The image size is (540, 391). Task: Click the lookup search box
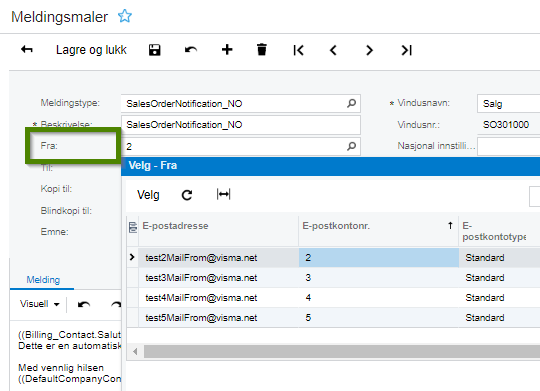[x=534, y=196]
